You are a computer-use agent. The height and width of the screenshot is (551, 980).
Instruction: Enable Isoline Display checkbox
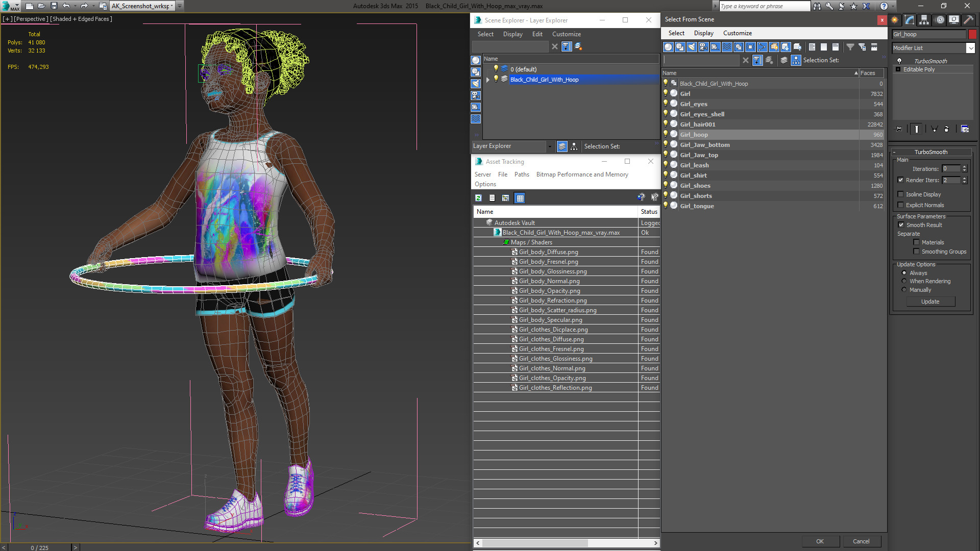(x=900, y=194)
